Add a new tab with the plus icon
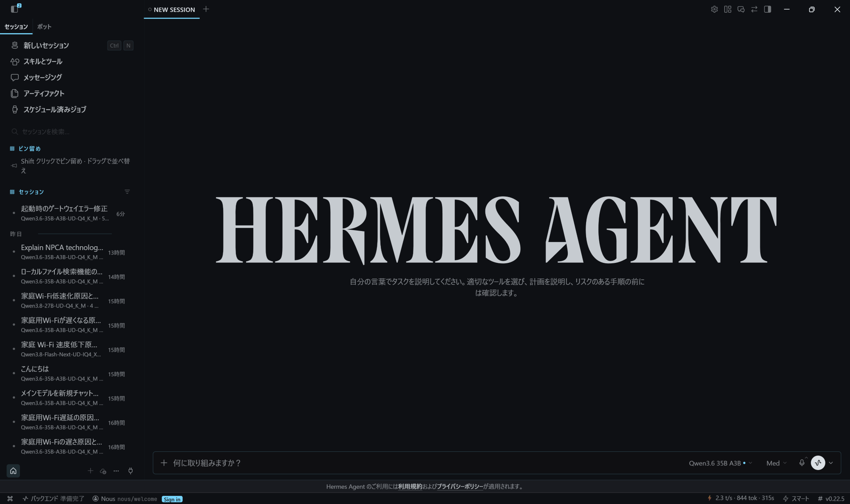 point(206,9)
